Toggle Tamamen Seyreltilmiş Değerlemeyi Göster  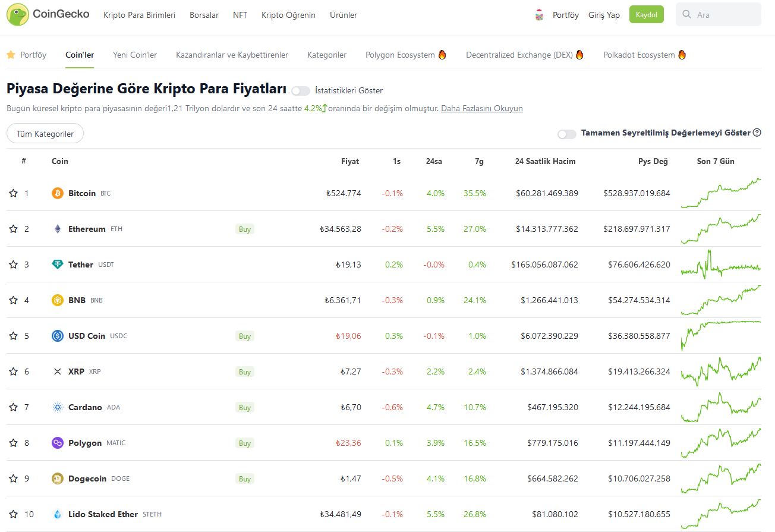click(566, 134)
